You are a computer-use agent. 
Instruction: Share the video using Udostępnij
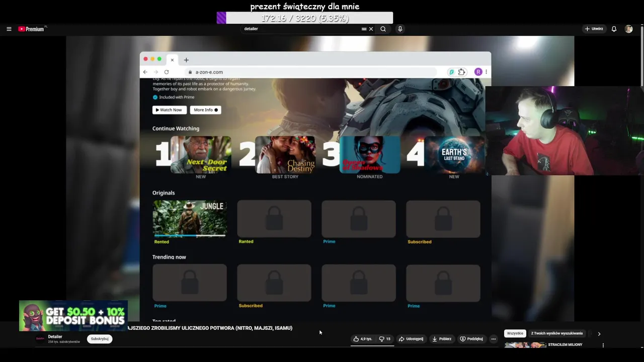[x=411, y=339]
